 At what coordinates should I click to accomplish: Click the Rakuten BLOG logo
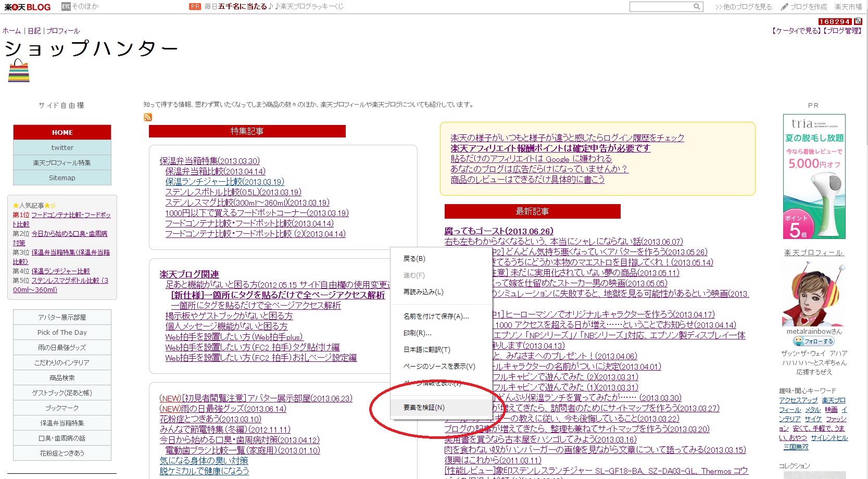[28, 7]
